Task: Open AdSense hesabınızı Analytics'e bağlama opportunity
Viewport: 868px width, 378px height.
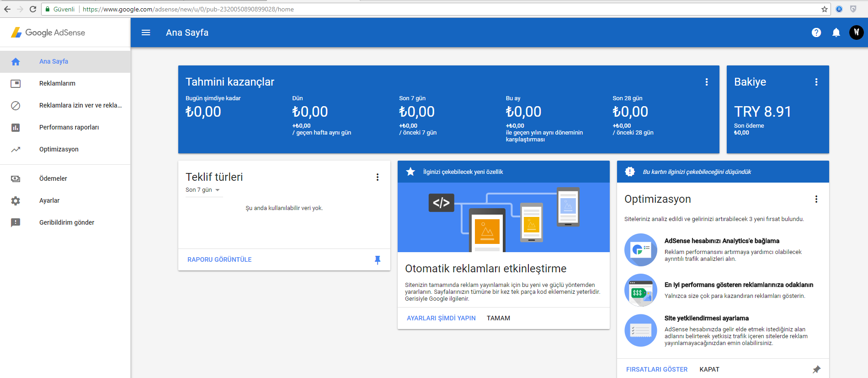Action: 722,241
